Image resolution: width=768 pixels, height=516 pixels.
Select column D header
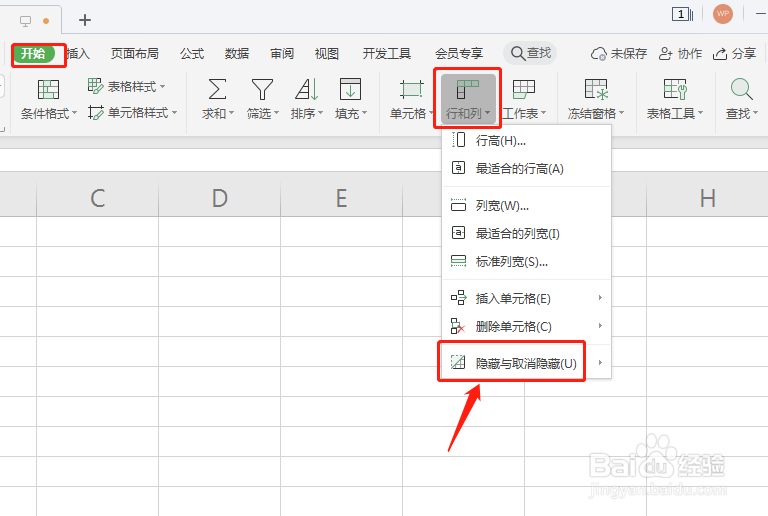(219, 198)
